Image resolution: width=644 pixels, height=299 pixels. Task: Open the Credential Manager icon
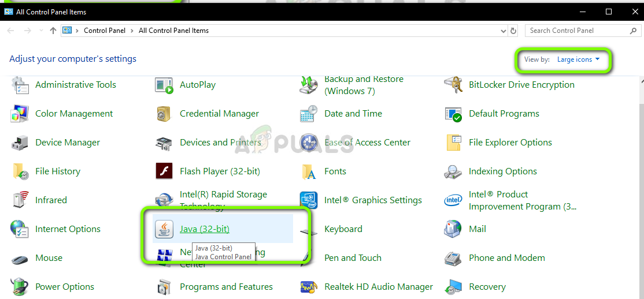[165, 114]
